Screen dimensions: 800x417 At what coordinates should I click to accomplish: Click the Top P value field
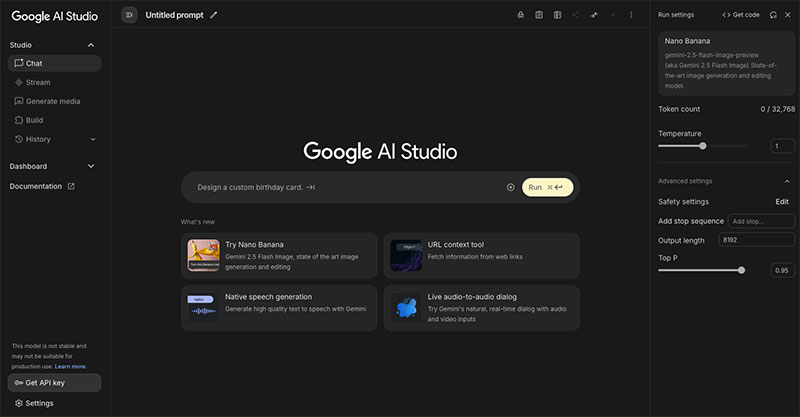pos(783,270)
